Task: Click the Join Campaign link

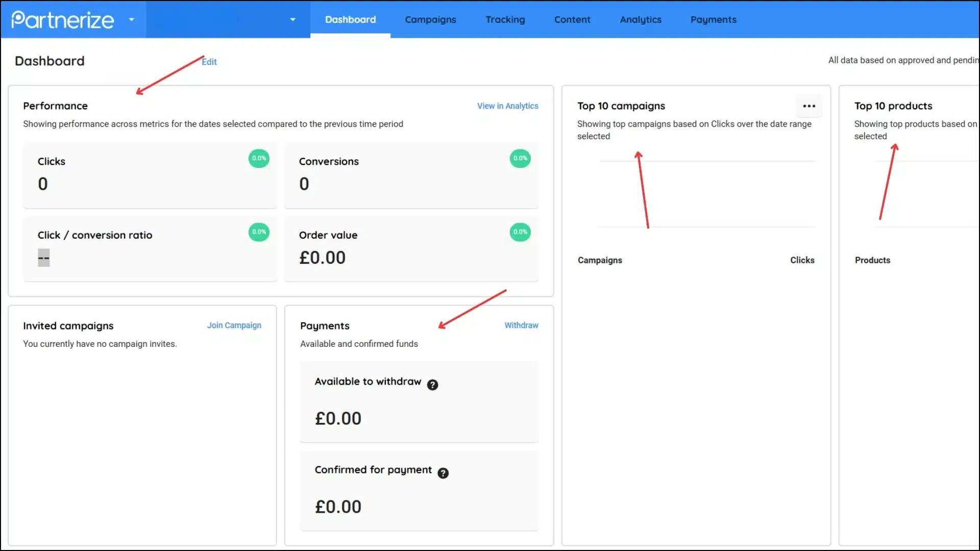Action: point(234,325)
